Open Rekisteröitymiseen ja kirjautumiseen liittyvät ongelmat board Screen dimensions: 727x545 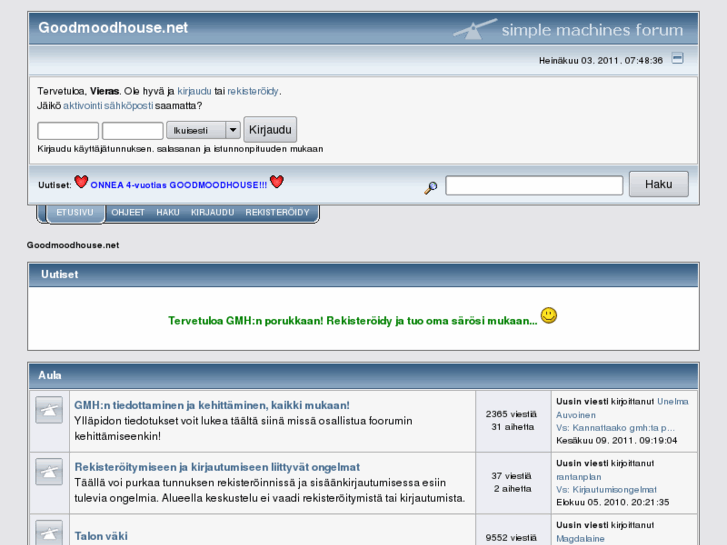point(217,467)
